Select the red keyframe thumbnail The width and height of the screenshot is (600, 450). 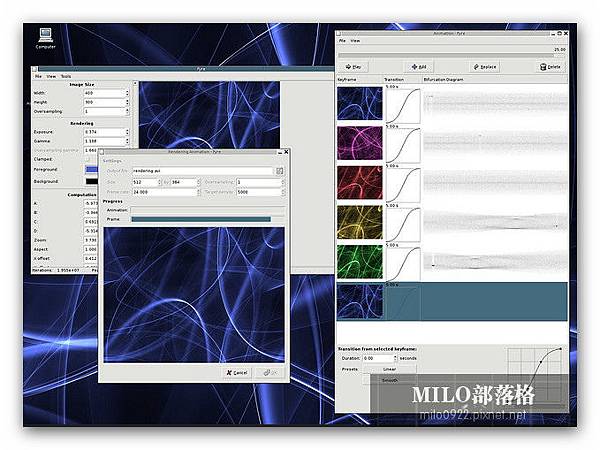360,183
